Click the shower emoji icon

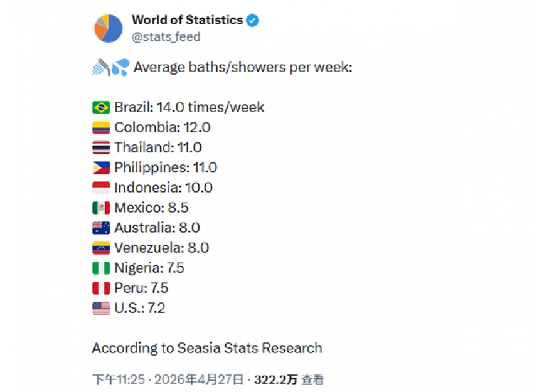point(102,67)
